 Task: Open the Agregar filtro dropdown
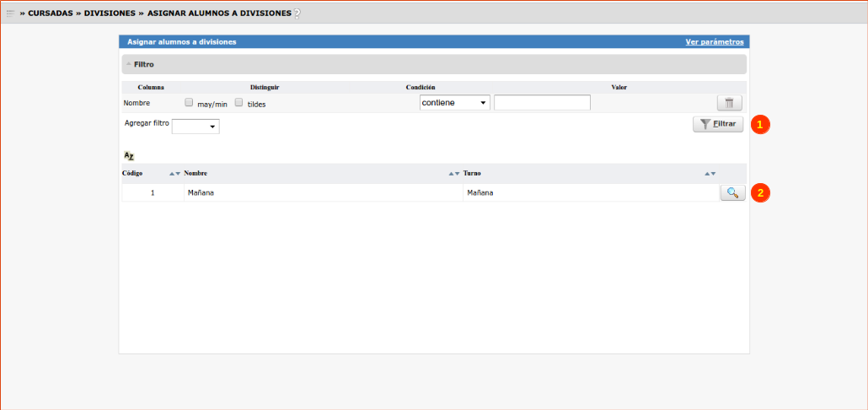click(196, 126)
